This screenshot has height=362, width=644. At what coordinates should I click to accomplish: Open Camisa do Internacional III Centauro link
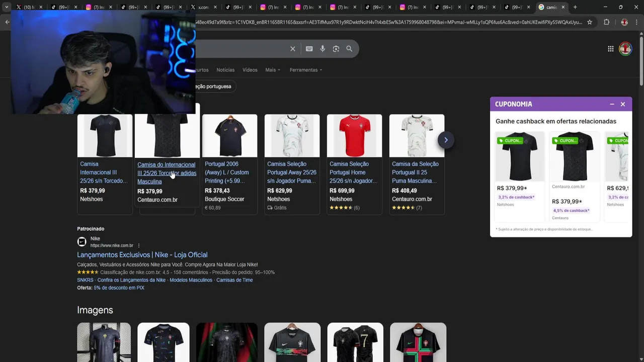pyautogui.click(x=167, y=173)
